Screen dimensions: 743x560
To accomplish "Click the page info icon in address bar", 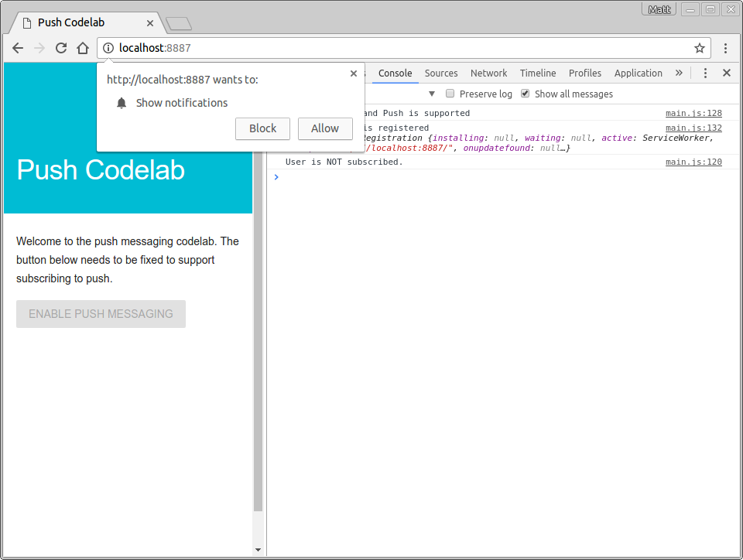I will (x=108, y=47).
